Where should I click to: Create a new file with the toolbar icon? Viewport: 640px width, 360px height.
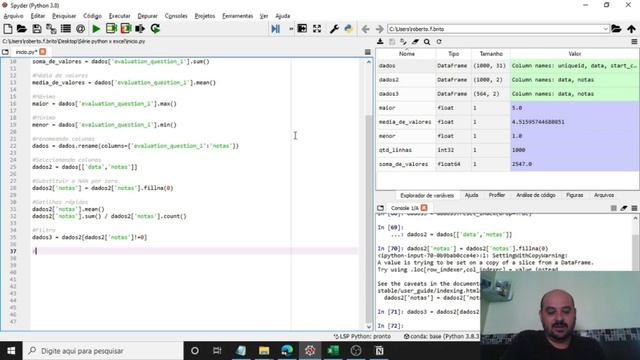click(8, 29)
